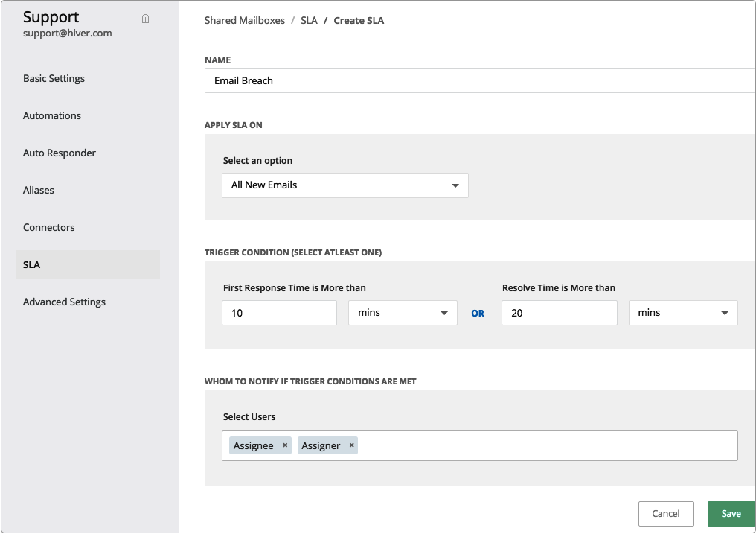Remove the Assigner tag
Viewport: 756px width, 534px height.
coord(352,445)
